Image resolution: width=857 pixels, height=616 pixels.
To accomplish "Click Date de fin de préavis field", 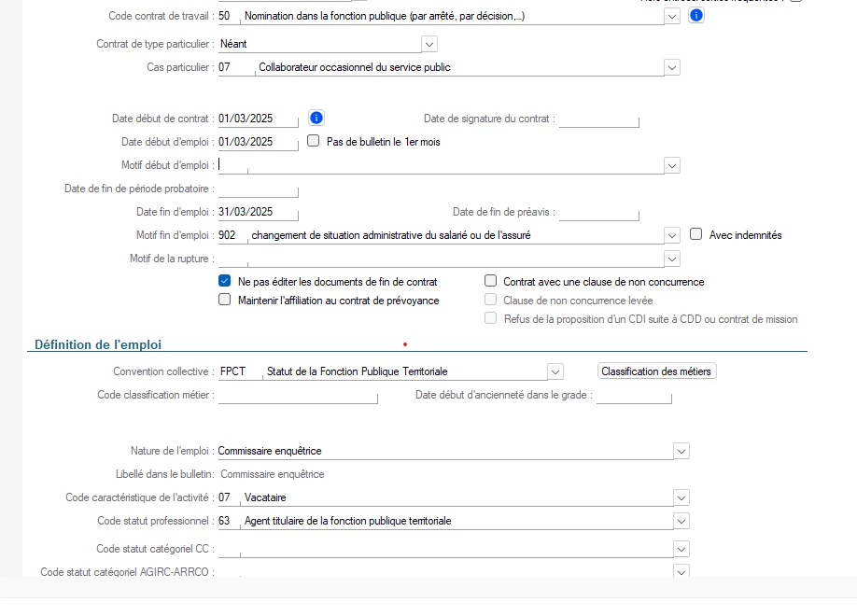I will point(599,212).
